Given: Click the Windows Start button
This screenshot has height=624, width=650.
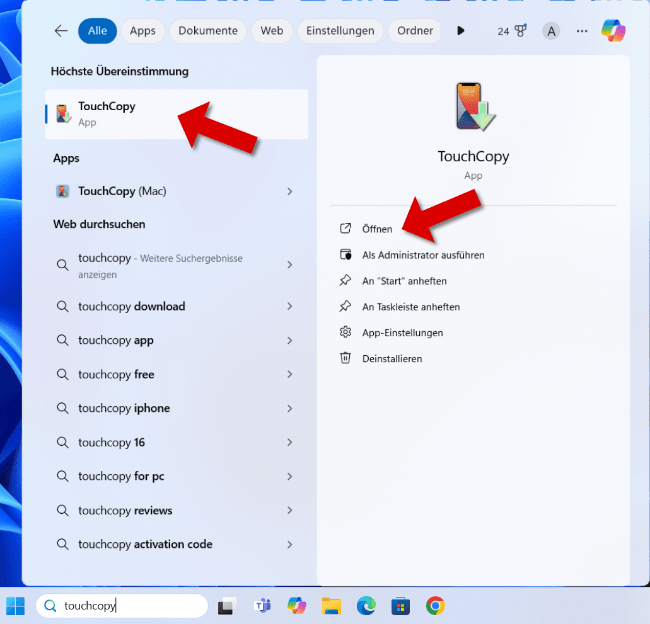Looking at the screenshot, I should [x=15, y=606].
